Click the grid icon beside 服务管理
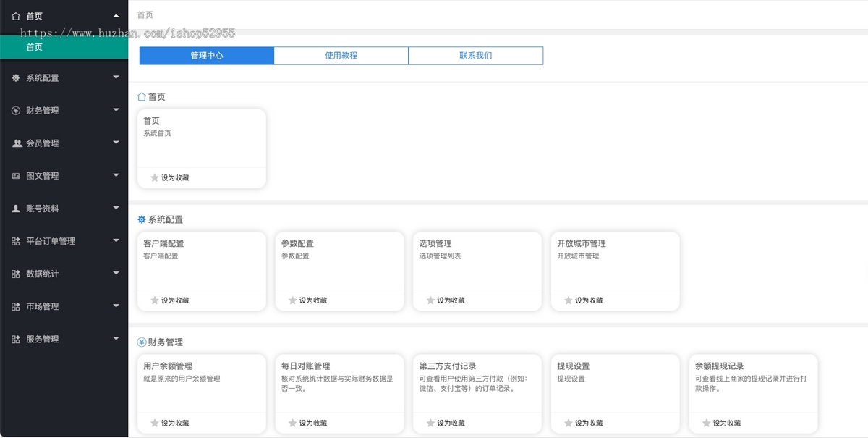The height and width of the screenshot is (438, 868). [16, 339]
